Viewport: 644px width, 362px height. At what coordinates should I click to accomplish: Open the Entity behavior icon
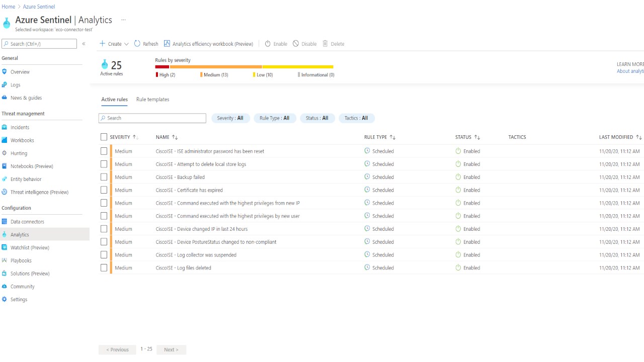(5, 179)
